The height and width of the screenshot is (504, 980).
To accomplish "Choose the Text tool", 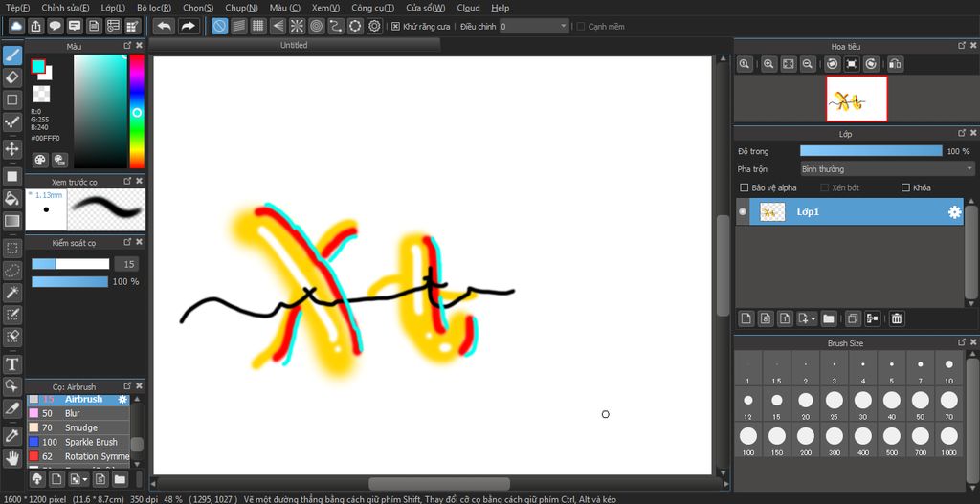I will click(x=11, y=363).
